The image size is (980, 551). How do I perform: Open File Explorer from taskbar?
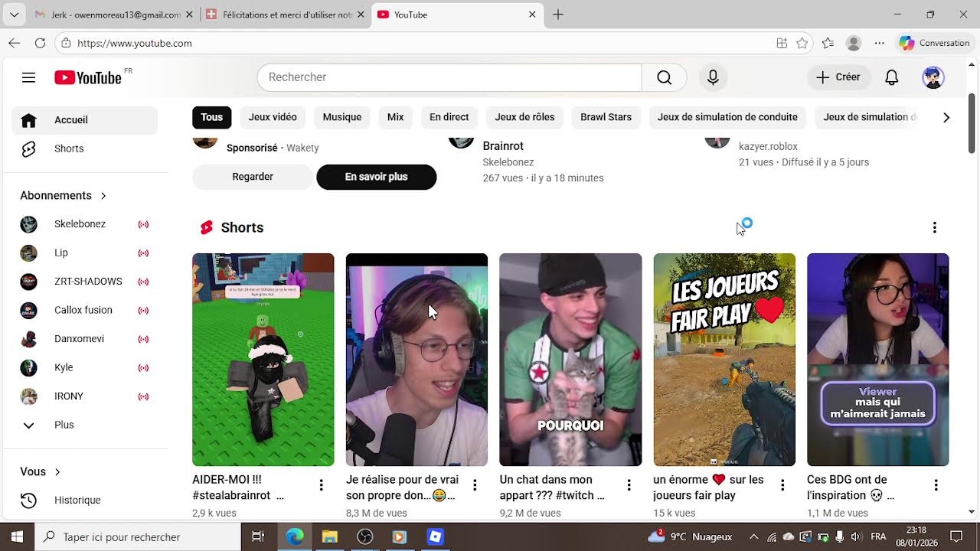[329, 536]
